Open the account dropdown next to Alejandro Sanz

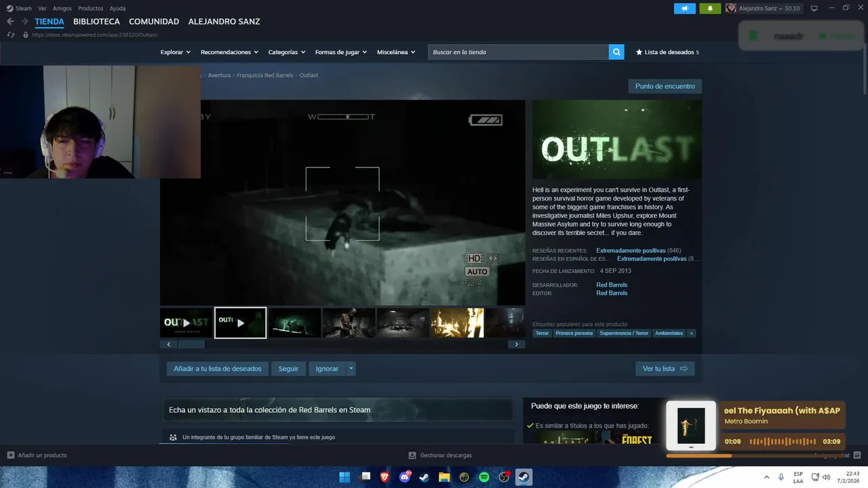point(781,9)
